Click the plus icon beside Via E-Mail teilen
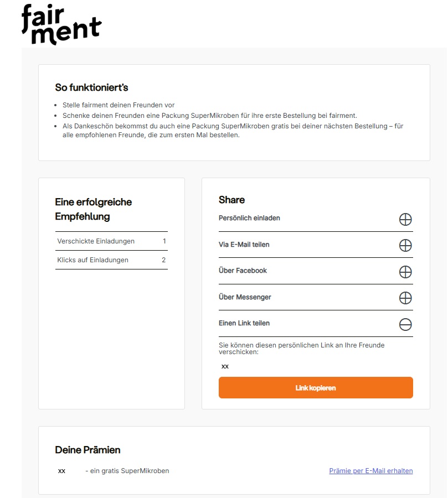The height and width of the screenshot is (498, 448). (x=405, y=245)
